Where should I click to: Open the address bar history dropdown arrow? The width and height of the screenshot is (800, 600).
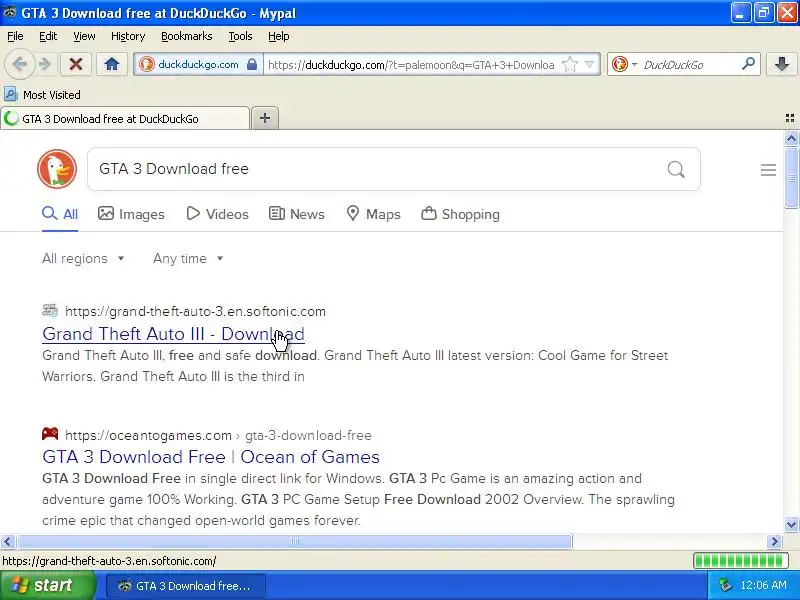point(589,65)
